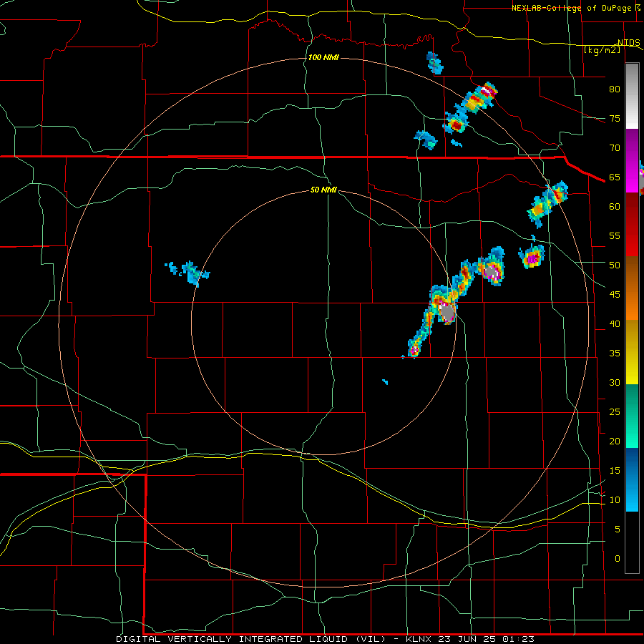Image resolution: width=644 pixels, height=644 pixels.
Task: Click the 60 value on the color scale
Action: coord(615,207)
